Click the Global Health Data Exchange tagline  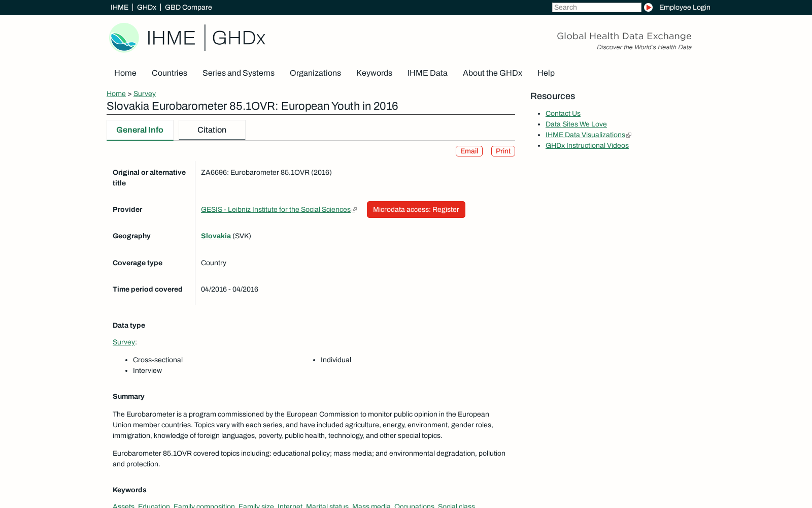(624, 36)
